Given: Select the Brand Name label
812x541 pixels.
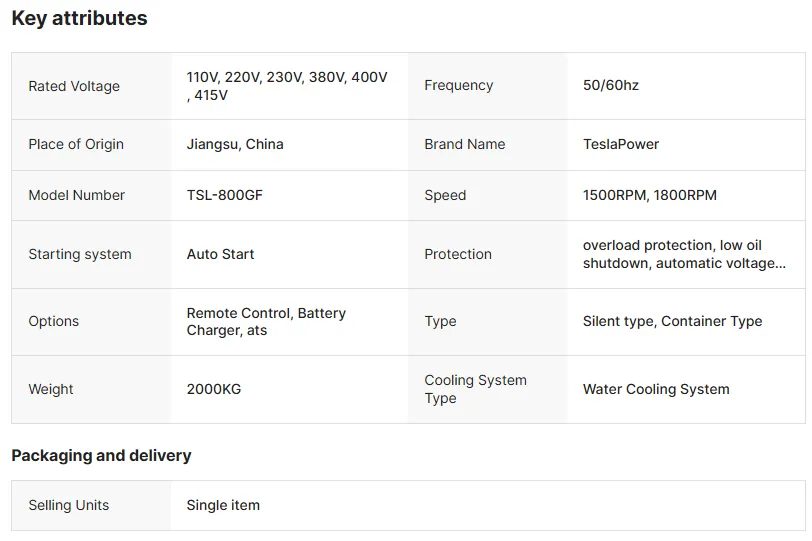Looking at the screenshot, I should coord(465,144).
